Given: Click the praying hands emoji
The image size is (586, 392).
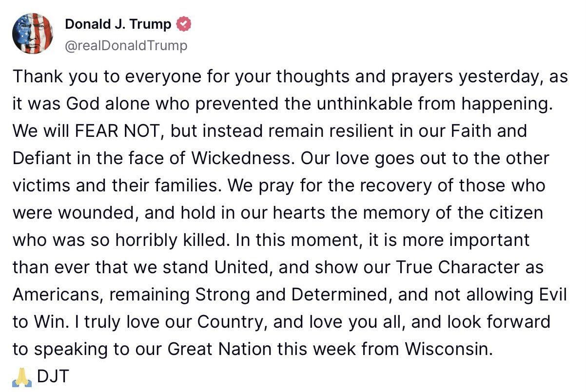Looking at the screenshot, I should [x=21, y=376].
